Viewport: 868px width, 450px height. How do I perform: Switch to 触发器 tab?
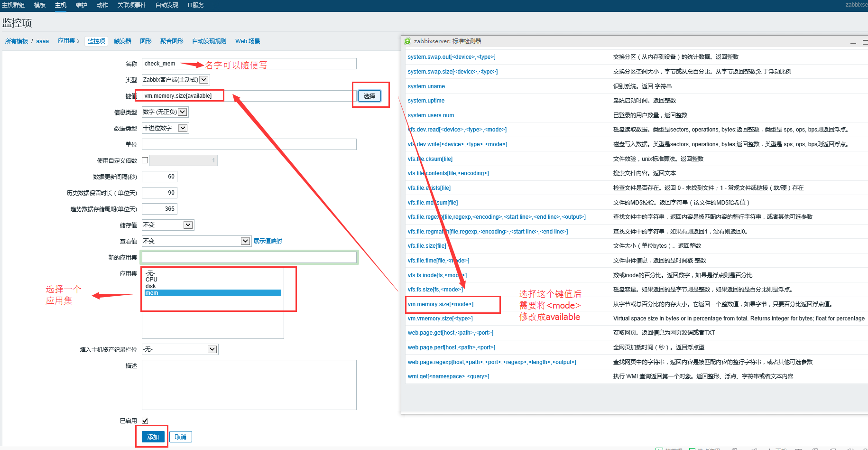[122, 41]
